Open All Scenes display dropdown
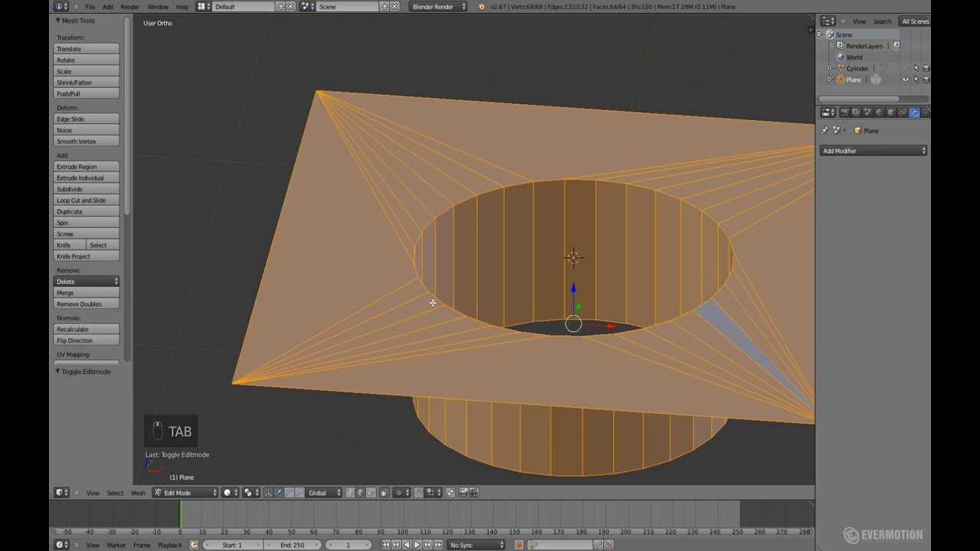The width and height of the screenshot is (980, 551). point(915,21)
